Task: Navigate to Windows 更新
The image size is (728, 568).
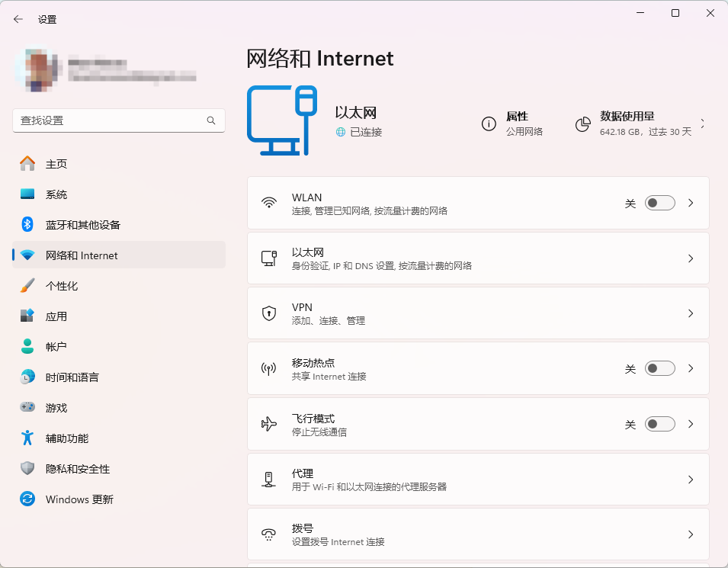Action: [x=119, y=499]
